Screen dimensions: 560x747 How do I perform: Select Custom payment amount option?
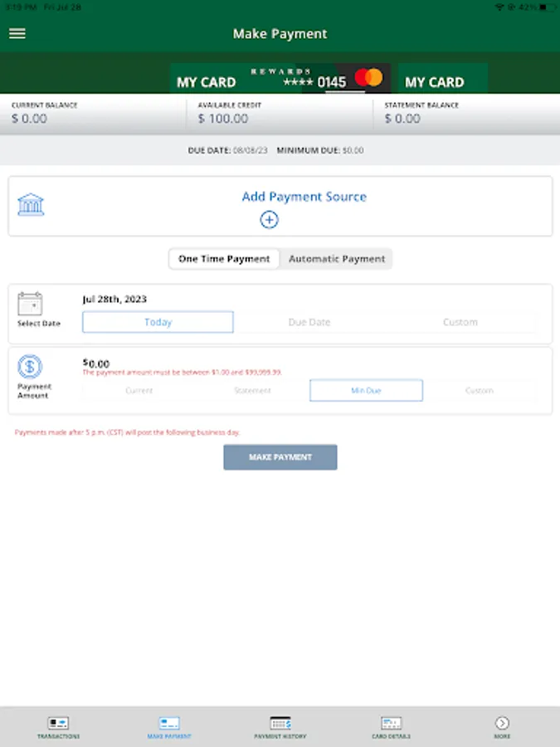479,391
